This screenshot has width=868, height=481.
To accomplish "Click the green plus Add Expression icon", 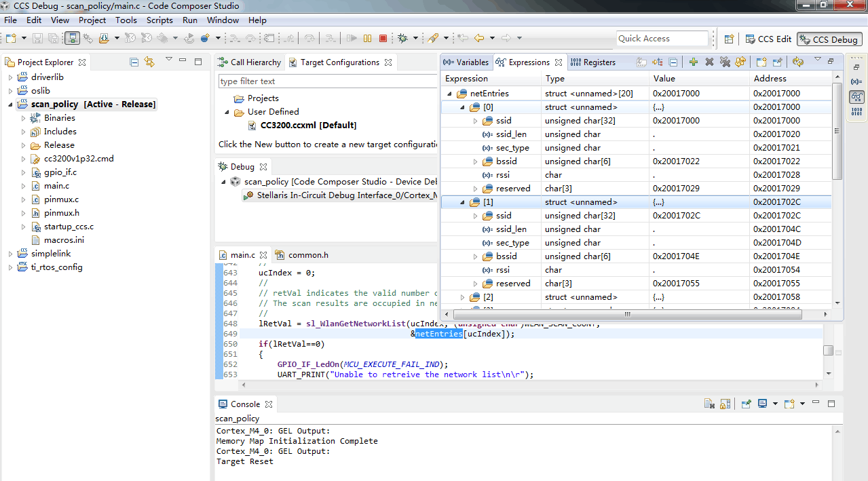I will click(x=693, y=62).
